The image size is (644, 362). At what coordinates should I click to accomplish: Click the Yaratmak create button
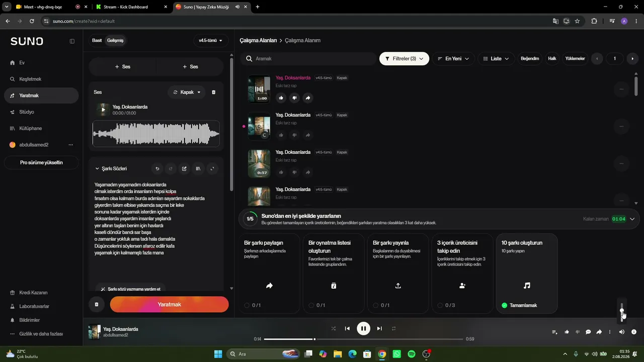(x=169, y=304)
